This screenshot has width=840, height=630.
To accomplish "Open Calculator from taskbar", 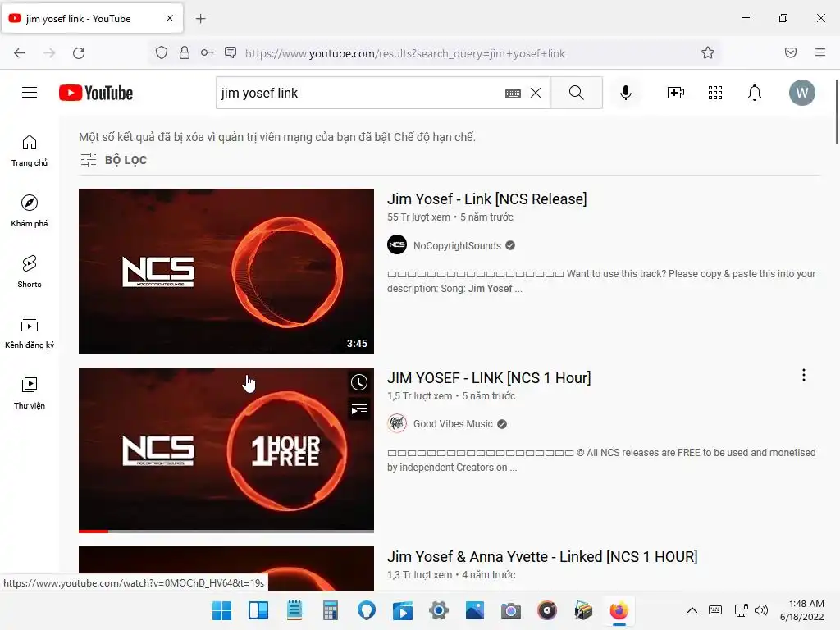I will [330, 610].
